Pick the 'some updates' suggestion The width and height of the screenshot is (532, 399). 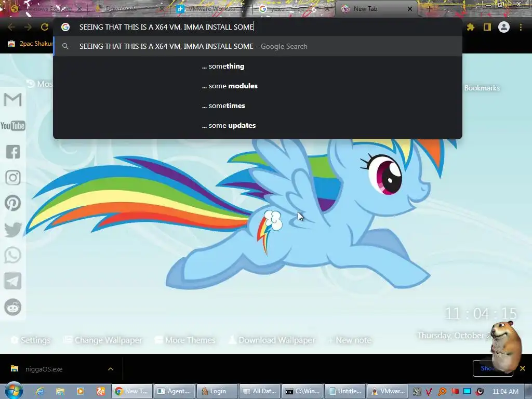pyautogui.click(x=258, y=125)
